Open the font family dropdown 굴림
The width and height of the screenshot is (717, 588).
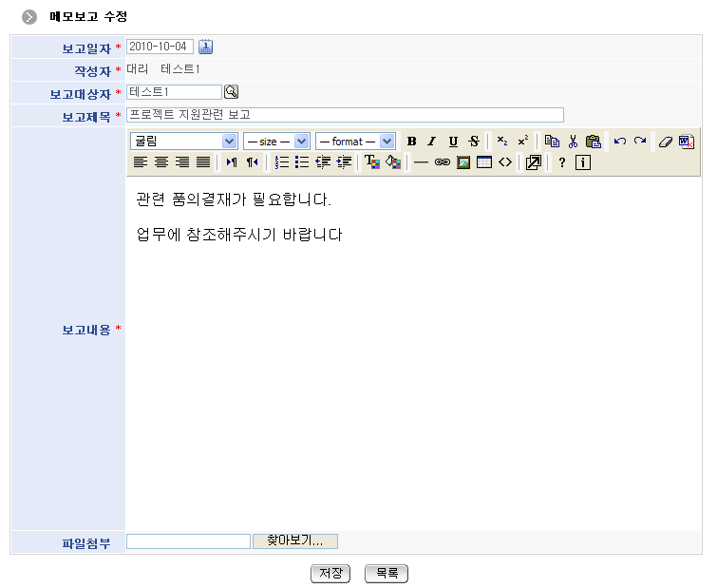pos(184,142)
